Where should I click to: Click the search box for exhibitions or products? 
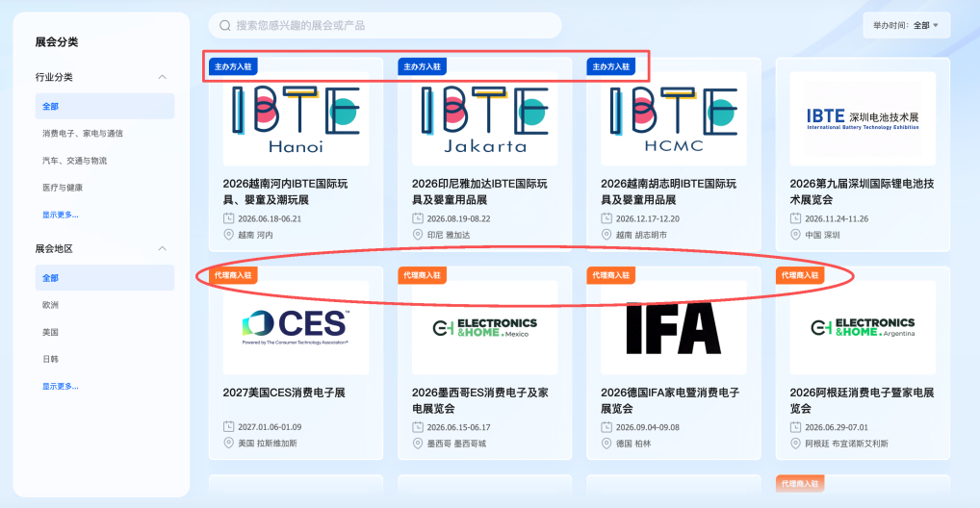385,26
